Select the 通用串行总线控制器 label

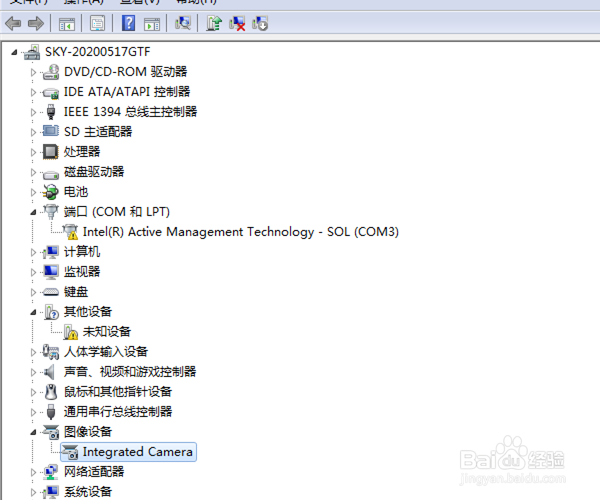click(118, 412)
